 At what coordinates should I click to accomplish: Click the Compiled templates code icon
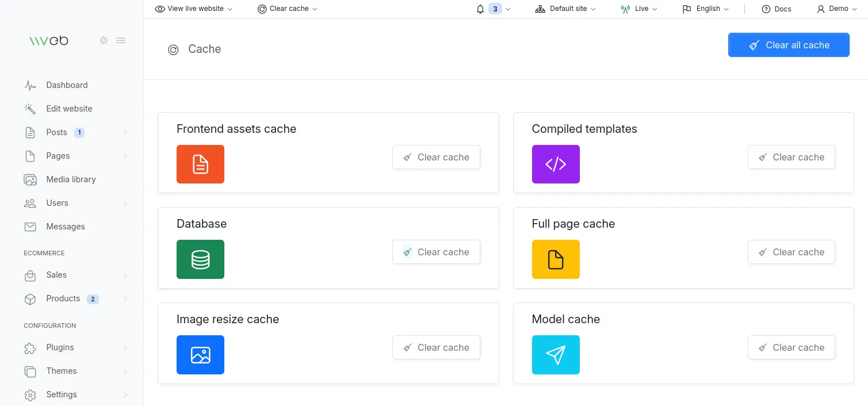pyautogui.click(x=556, y=164)
